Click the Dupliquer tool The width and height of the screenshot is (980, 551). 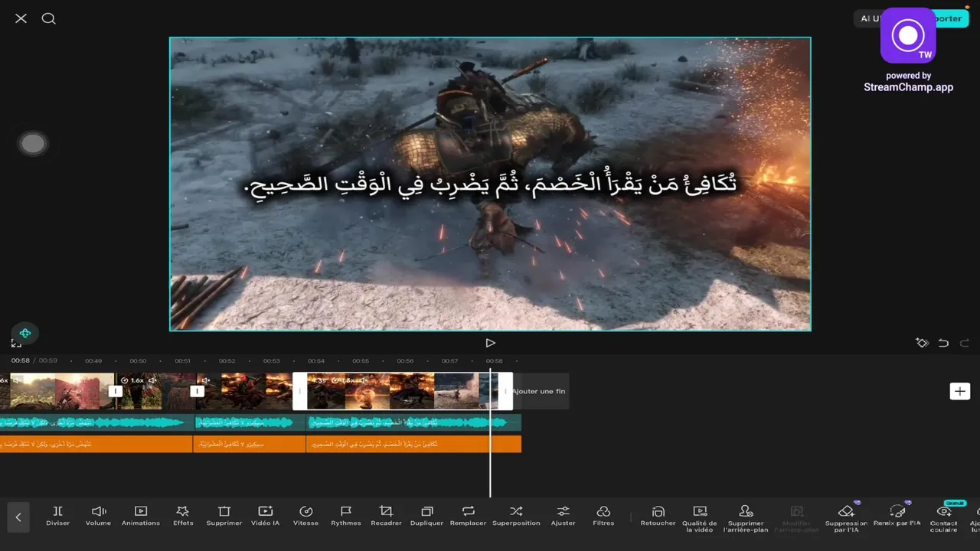coord(426,516)
